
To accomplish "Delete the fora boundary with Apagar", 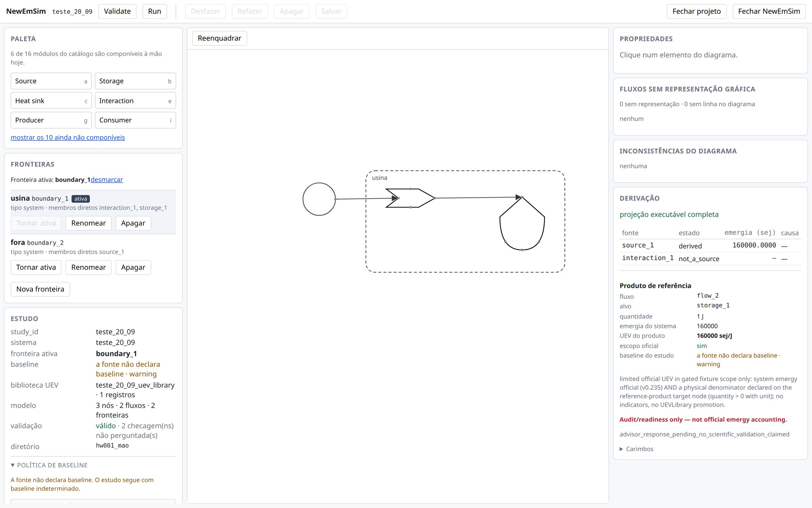I will coord(133,267).
